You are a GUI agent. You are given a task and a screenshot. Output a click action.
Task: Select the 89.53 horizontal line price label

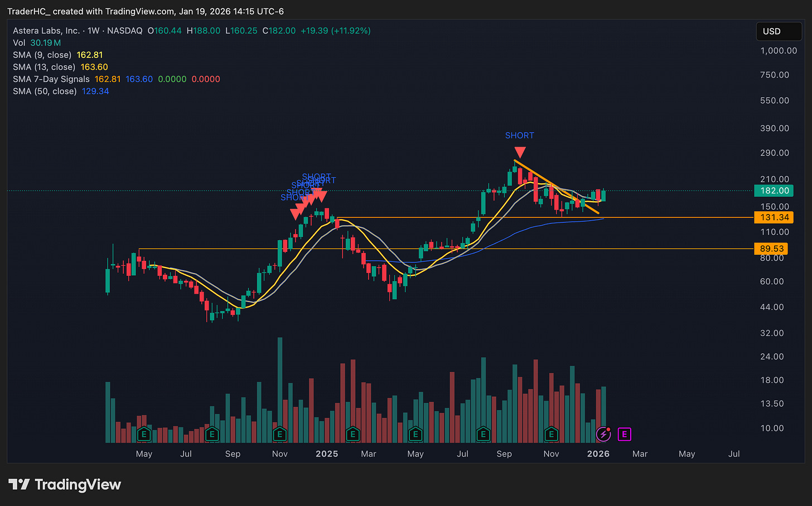(771, 249)
